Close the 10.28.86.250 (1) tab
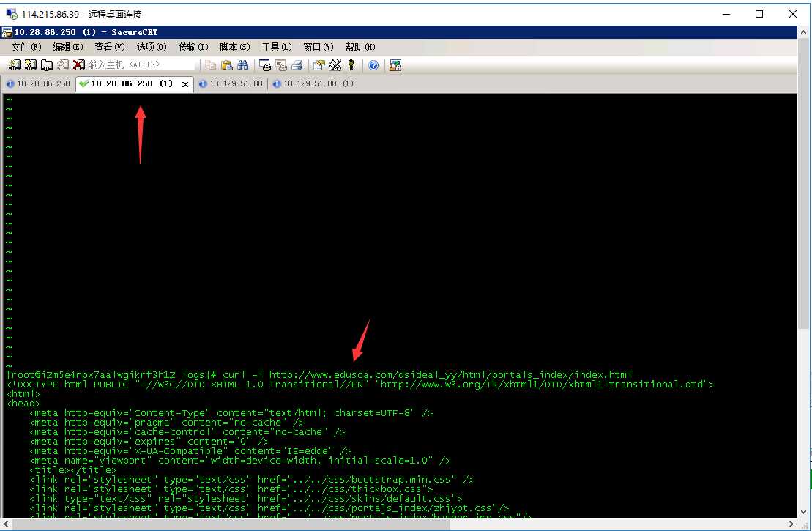This screenshot has width=812, height=531. [185, 84]
